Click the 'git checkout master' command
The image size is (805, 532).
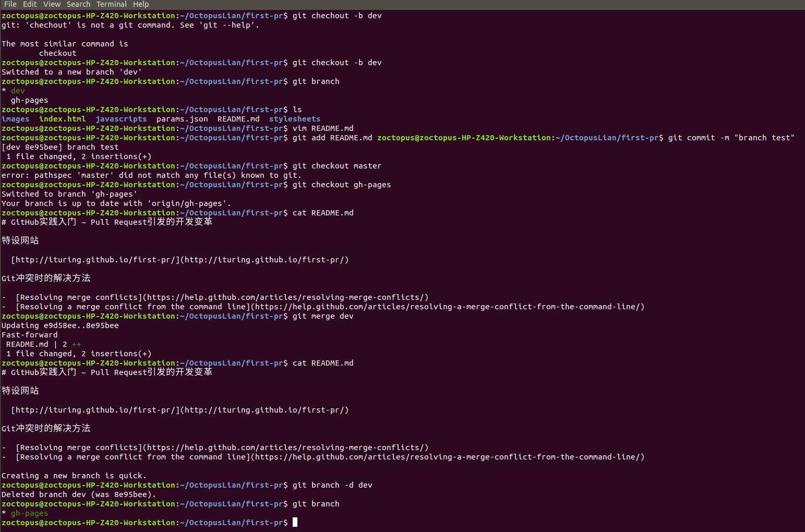pos(337,166)
